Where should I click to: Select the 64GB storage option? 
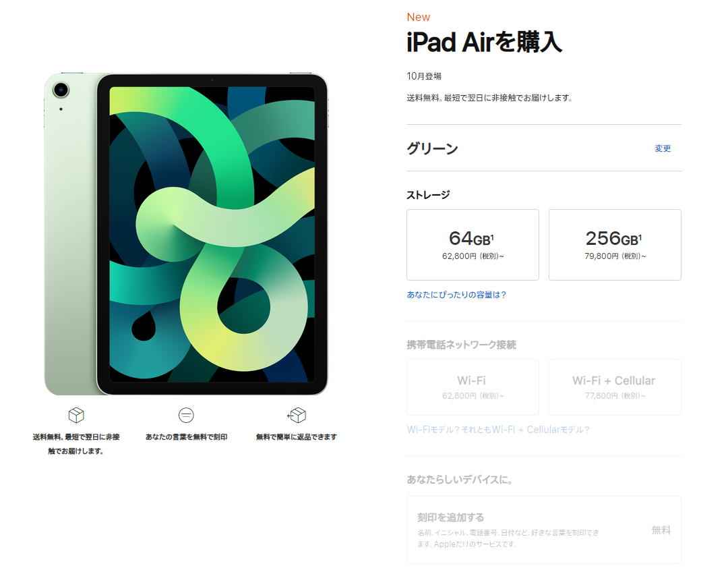click(473, 245)
